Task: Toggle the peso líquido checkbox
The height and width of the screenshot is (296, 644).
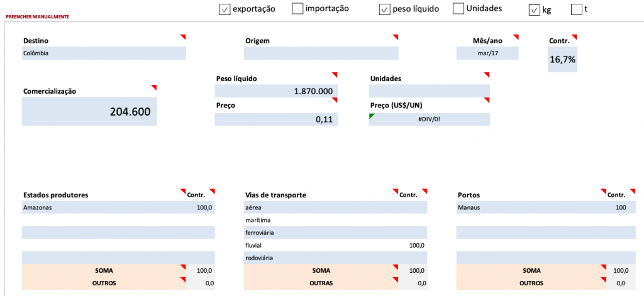Action: click(x=384, y=9)
